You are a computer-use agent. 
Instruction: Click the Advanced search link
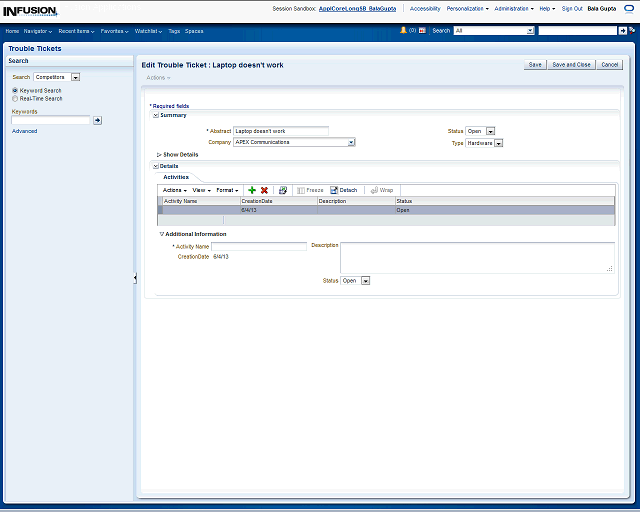pyautogui.click(x=24, y=131)
